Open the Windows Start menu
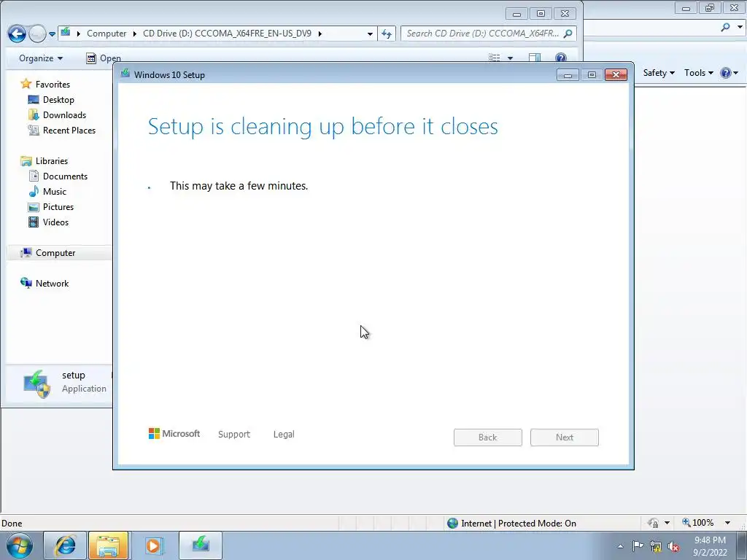 pyautogui.click(x=20, y=546)
